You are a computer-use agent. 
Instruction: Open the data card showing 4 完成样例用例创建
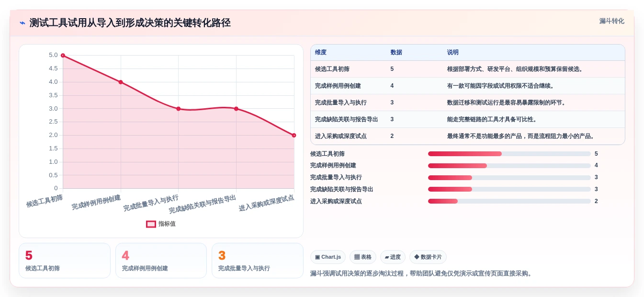pyautogui.click(x=161, y=261)
